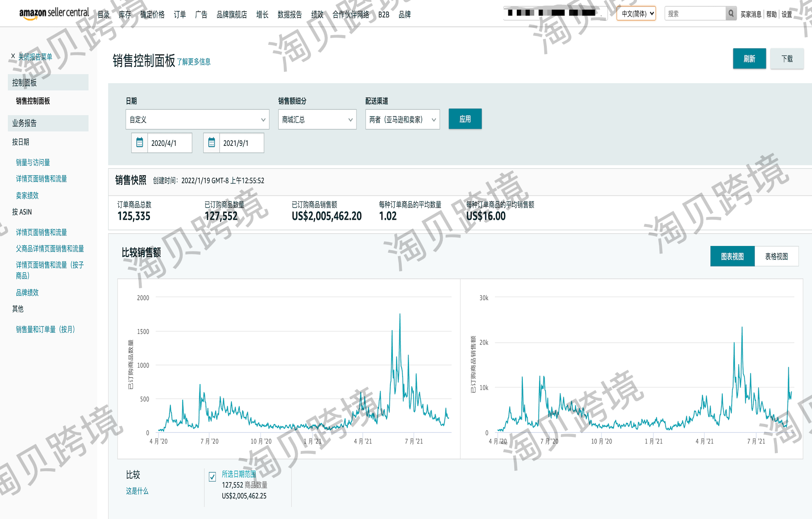Switch to 表格视图 tab
This screenshot has width=812, height=519.
tap(776, 257)
